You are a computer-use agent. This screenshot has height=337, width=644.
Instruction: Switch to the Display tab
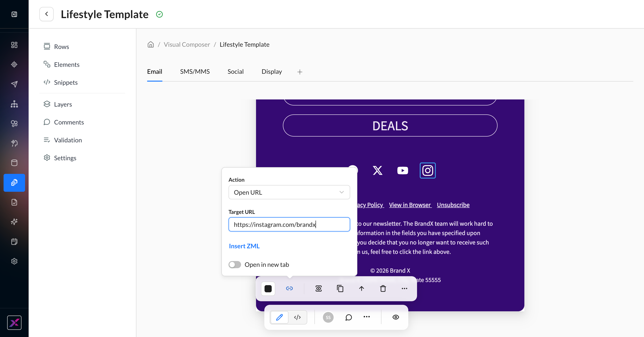click(271, 72)
